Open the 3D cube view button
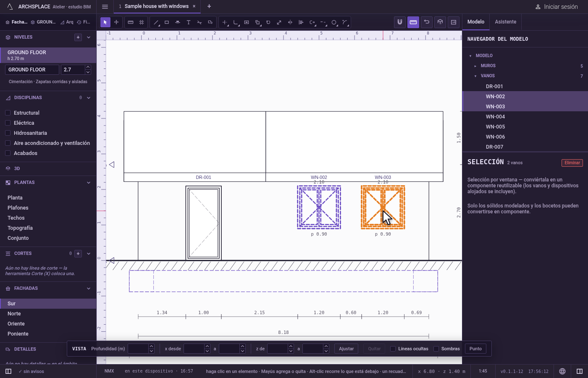This screenshot has height=378, width=588. pyautogui.click(x=440, y=22)
